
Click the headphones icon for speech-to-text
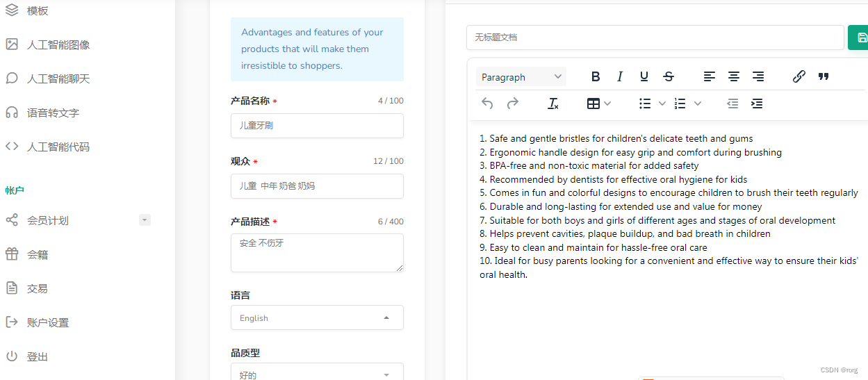(x=12, y=113)
